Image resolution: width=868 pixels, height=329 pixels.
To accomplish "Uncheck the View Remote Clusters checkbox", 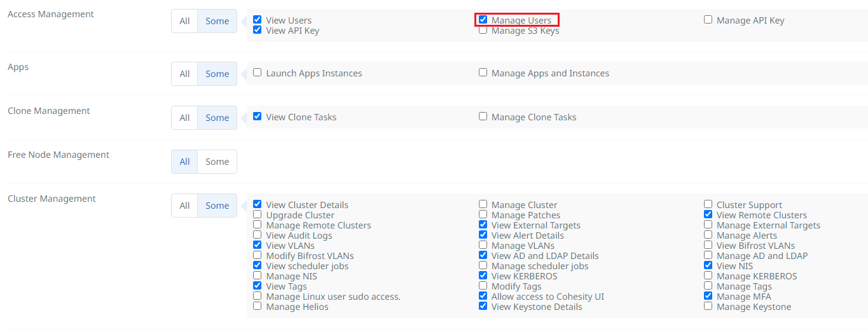I will (708, 214).
